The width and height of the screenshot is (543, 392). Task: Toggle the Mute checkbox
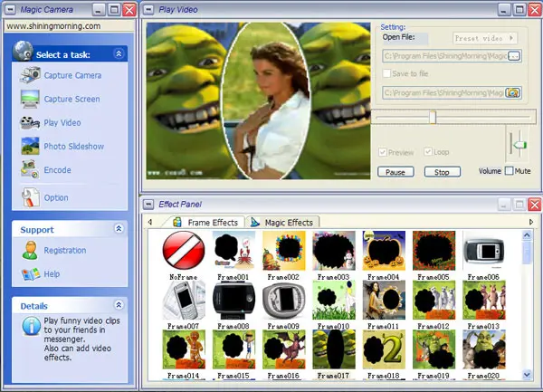pos(510,170)
